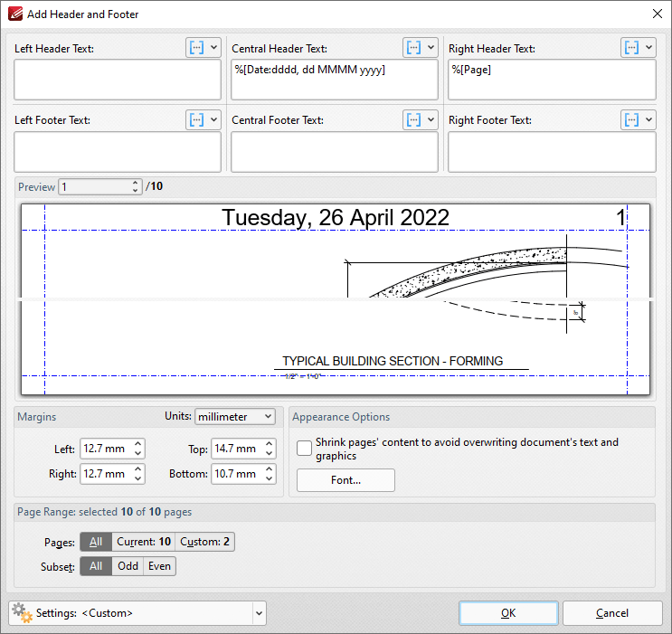Click the Left Header Text macro insert icon

(x=197, y=48)
